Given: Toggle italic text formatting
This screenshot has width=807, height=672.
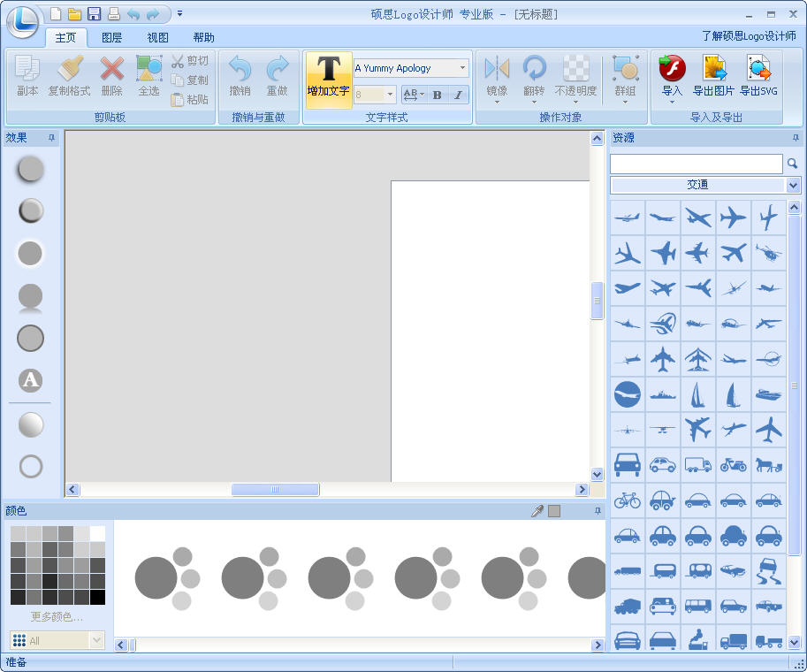Looking at the screenshot, I should [458, 95].
